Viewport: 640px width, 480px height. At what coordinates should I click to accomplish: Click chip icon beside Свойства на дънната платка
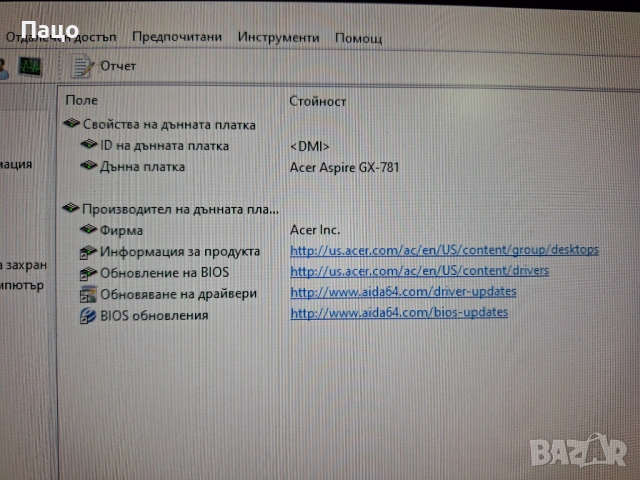(71, 123)
